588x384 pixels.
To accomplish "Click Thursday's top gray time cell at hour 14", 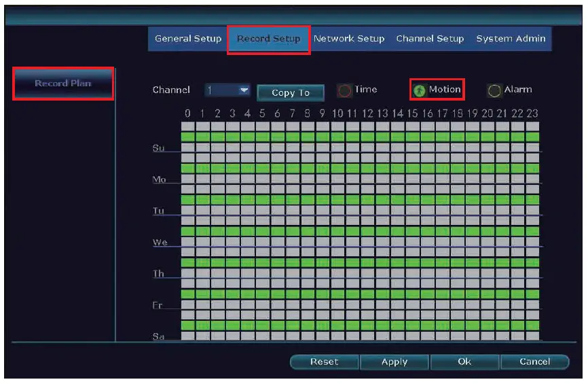I will tap(398, 252).
